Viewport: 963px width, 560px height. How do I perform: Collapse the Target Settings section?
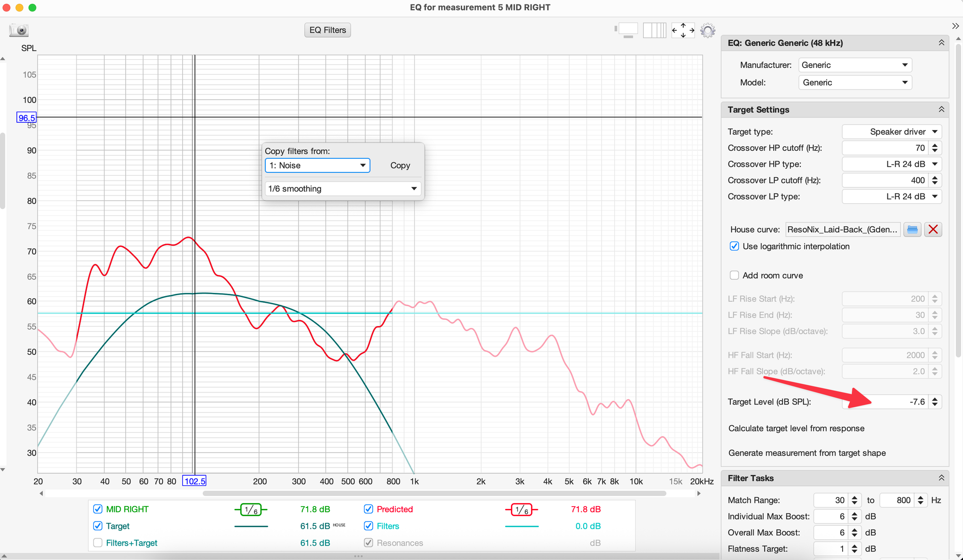click(x=941, y=110)
